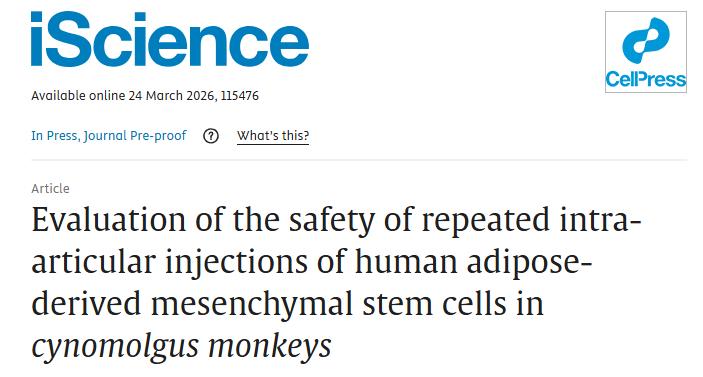
Task: Click the letter "i" of iScience logo
Action: point(37,39)
